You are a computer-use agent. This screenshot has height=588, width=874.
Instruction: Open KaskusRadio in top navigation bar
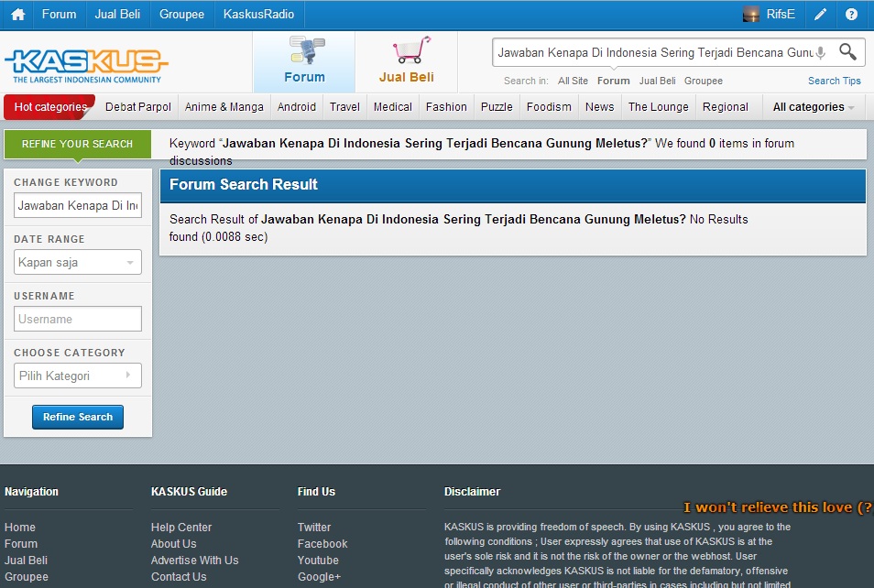click(x=258, y=14)
